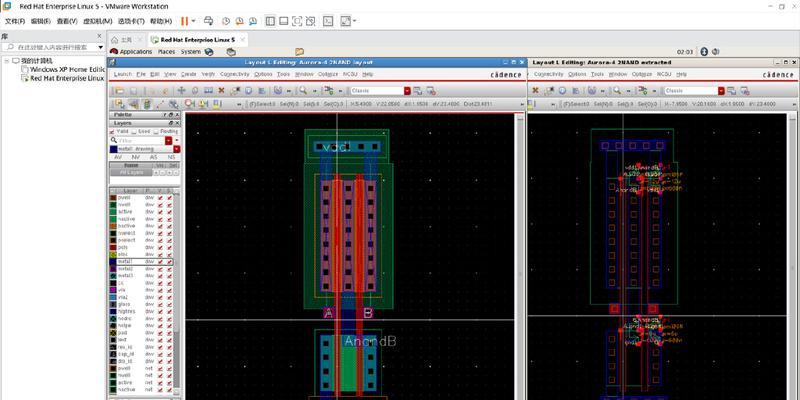
Task: Open the library search filter dropdown arrow
Action: [x=101, y=47]
